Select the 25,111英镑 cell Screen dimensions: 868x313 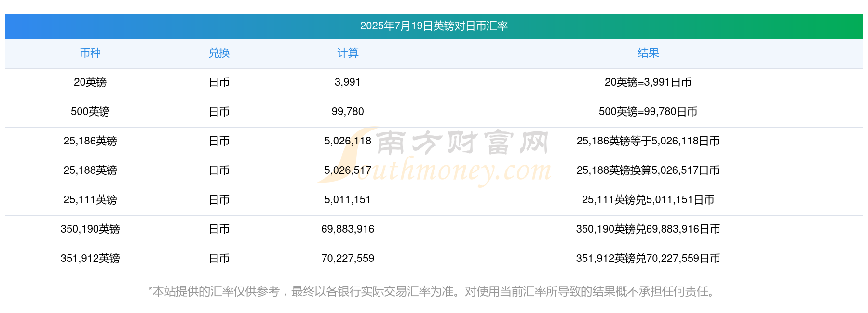90,200
